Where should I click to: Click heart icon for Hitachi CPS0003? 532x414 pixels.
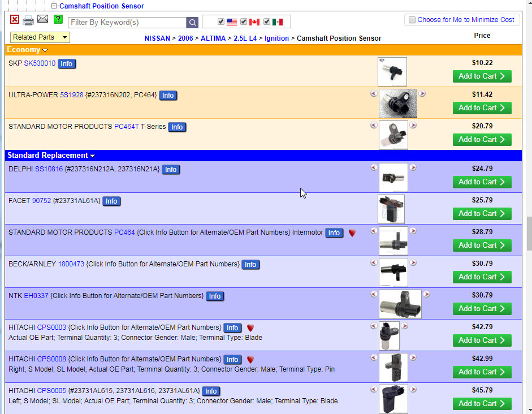click(250, 328)
